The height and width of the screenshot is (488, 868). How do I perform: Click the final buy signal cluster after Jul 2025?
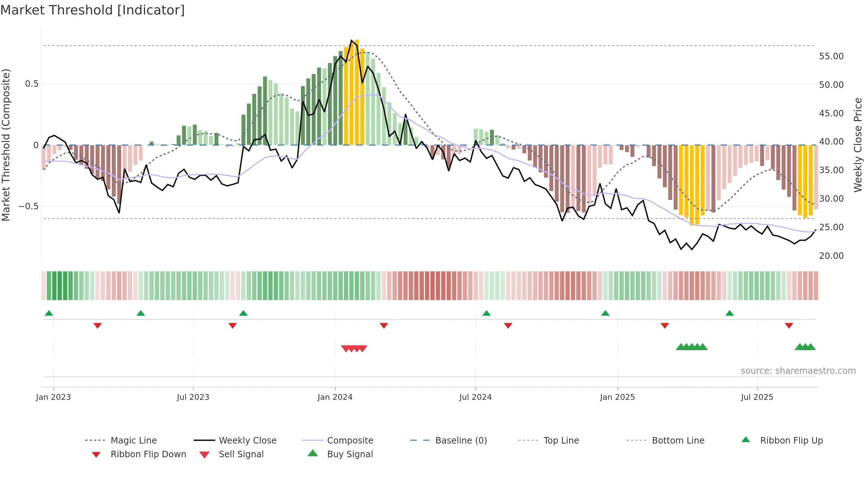[x=805, y=347]
